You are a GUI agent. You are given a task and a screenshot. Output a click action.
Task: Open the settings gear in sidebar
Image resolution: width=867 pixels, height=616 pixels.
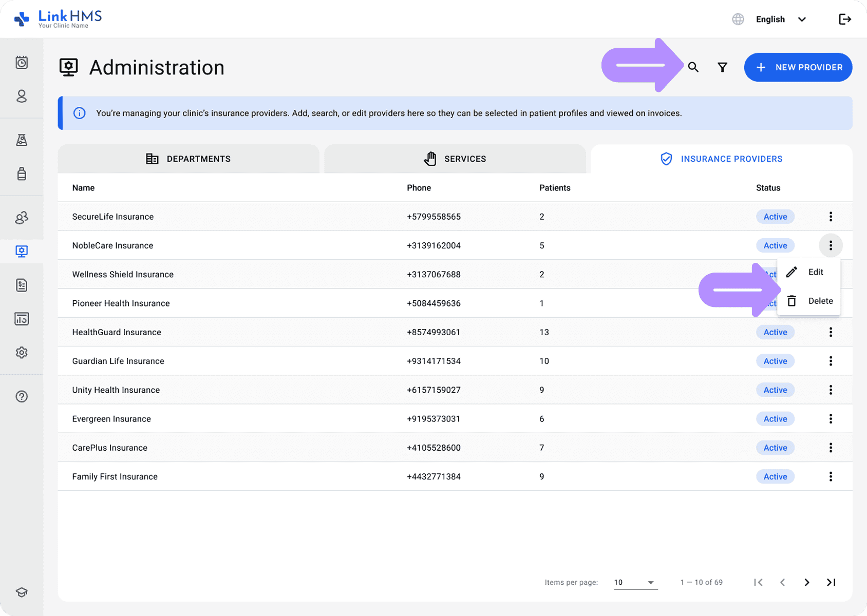[22, 353]
